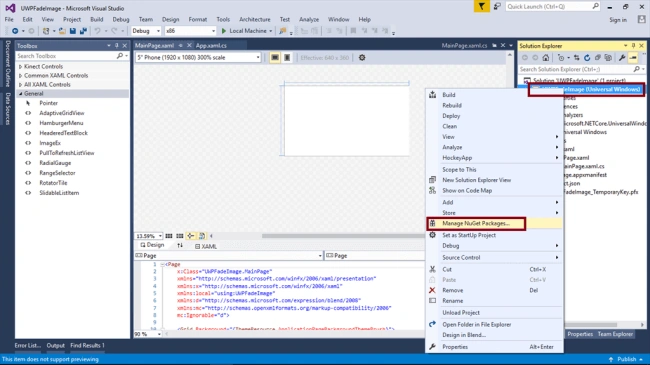Click the landscape orientation icon in designer
The image size is (650, 365).
click(275, 58)
